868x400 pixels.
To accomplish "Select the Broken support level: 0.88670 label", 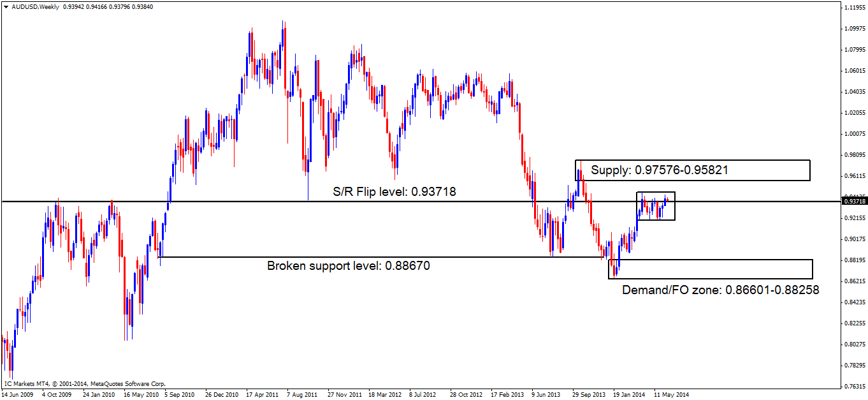I will tap(349, 266).
